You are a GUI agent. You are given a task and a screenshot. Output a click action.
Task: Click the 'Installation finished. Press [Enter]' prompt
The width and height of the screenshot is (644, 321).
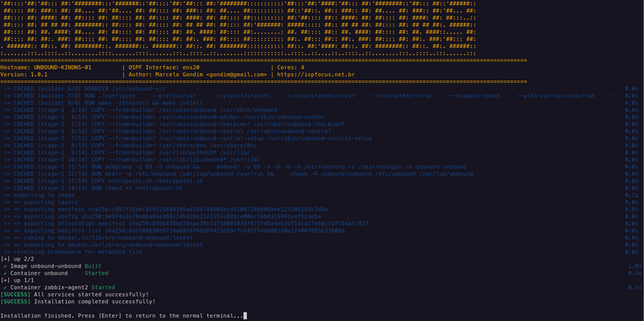tap(122, 316)
